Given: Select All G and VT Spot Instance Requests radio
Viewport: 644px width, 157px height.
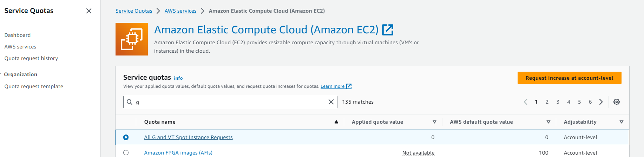Looking at the screenshot, I should click(x=126, y=137).
